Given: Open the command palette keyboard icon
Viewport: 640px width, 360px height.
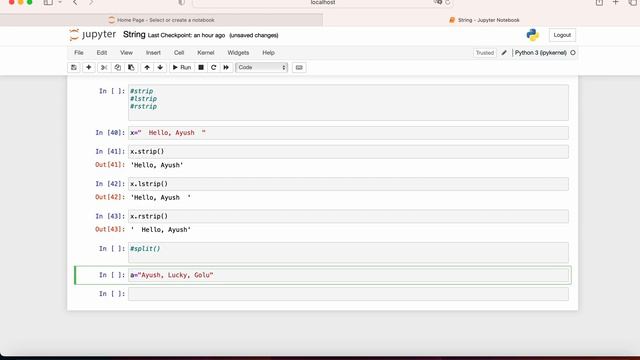Looking at the screenshot, I should [x=299, y=67].
